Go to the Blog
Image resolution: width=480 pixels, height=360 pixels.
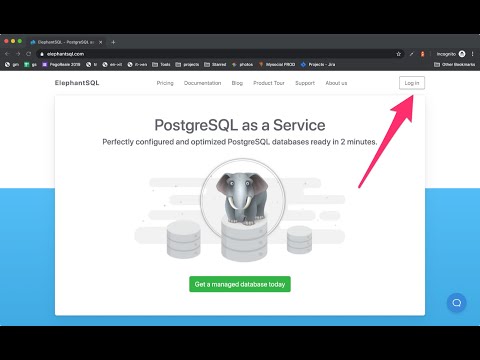pos(237,83)
